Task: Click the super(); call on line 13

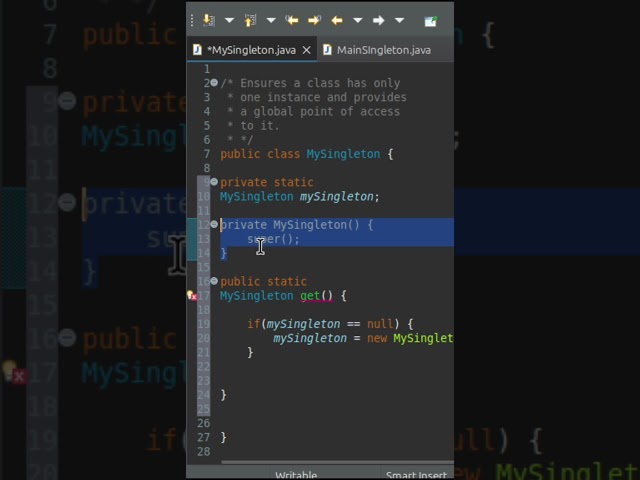Action: click(x=273, y=239)
